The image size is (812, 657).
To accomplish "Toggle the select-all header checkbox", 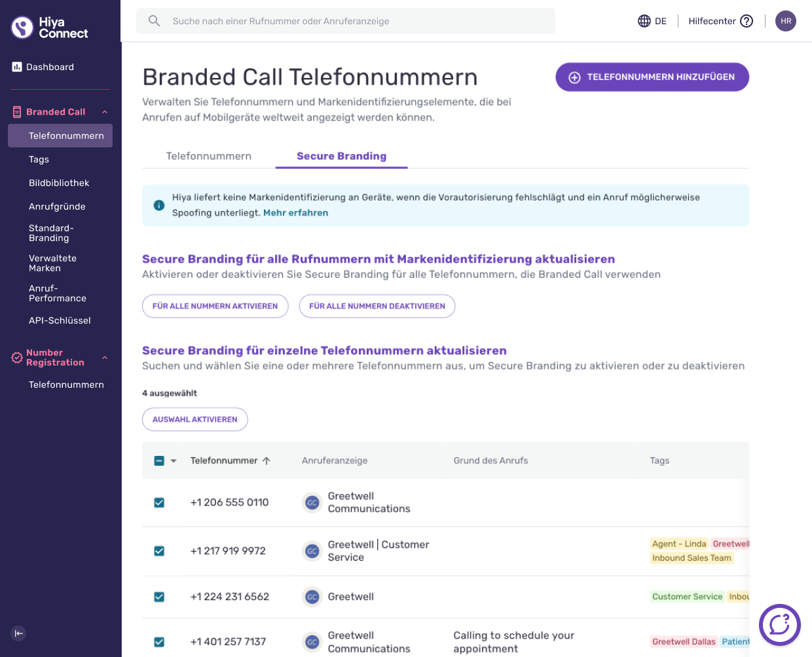I will pos(159,460).
